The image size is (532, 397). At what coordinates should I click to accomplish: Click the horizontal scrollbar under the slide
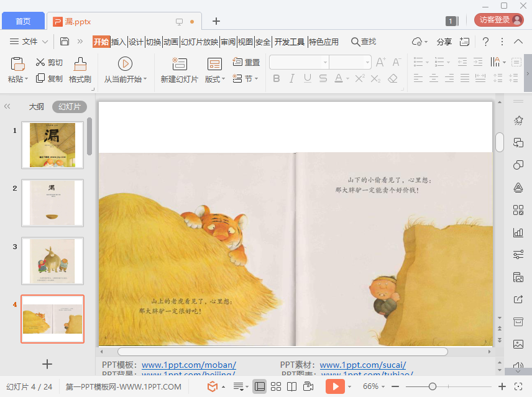coord(283,352)
